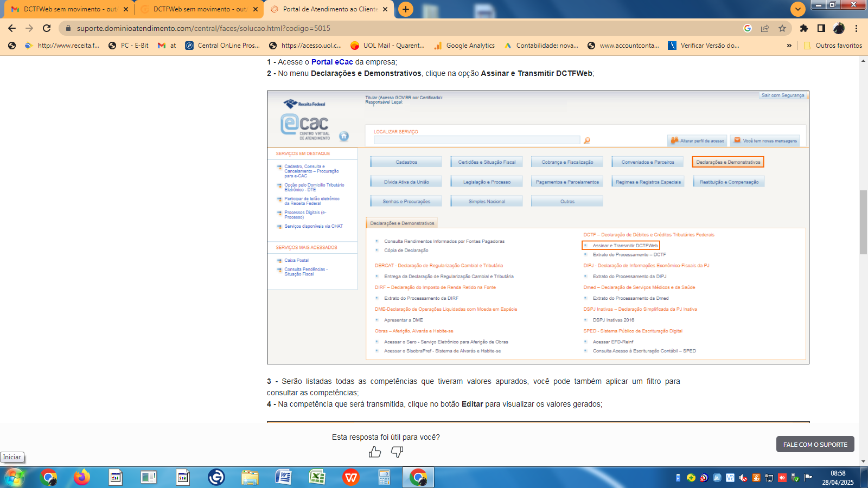Click the yellow-green plus tray icon
868x488 pixels.
(691, 478)
